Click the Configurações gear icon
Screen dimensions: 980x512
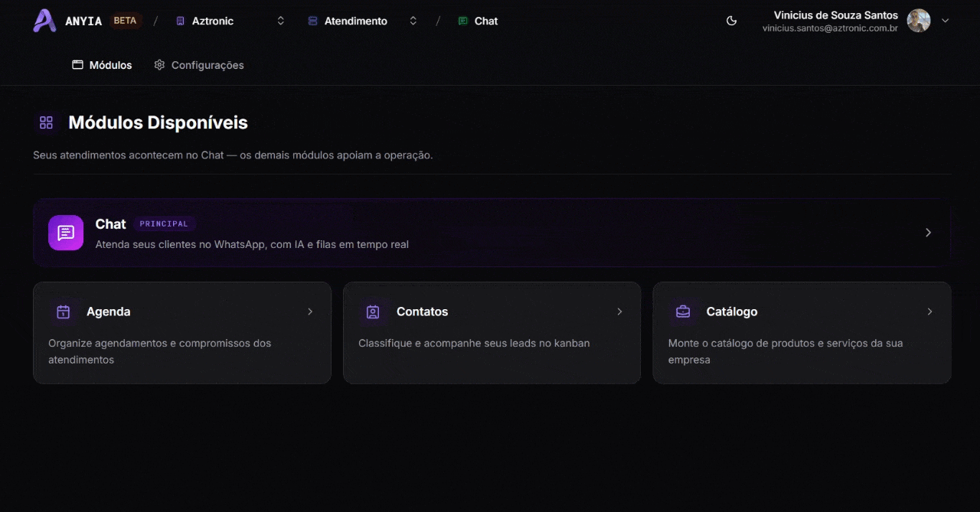[x=159, y=65]
